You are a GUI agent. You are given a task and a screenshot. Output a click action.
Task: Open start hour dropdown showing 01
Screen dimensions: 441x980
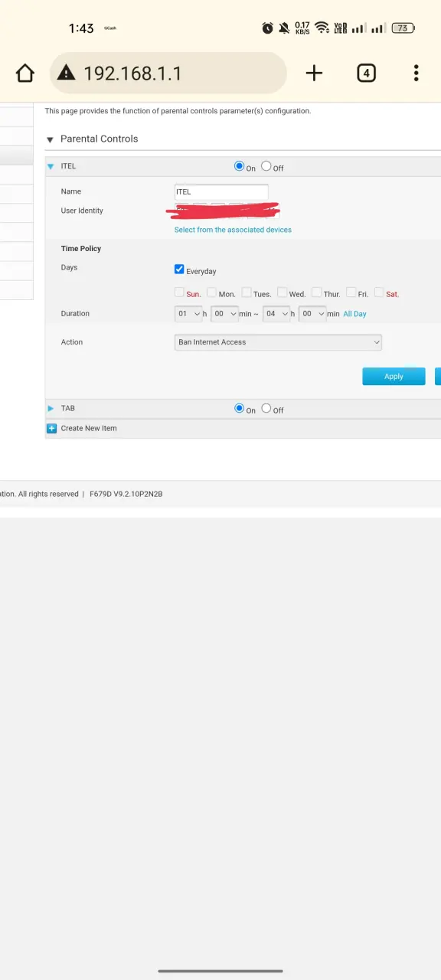[x=188, y=314]
